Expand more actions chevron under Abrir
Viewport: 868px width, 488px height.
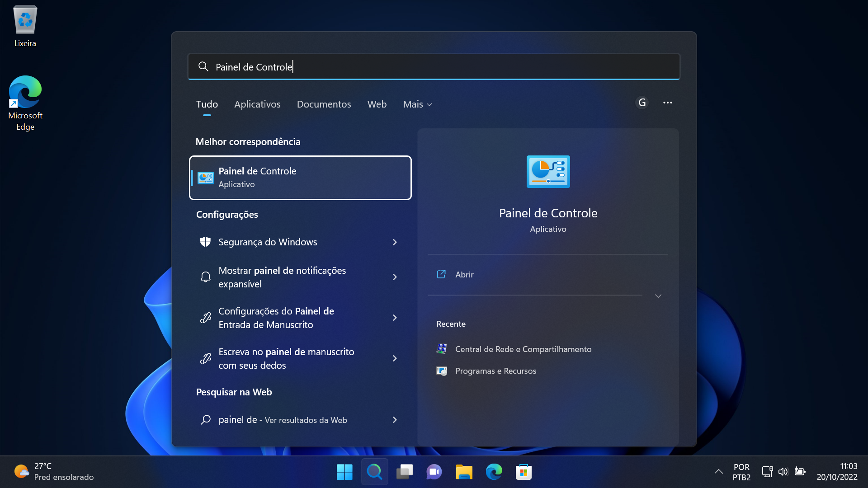[x=658, y=296]
